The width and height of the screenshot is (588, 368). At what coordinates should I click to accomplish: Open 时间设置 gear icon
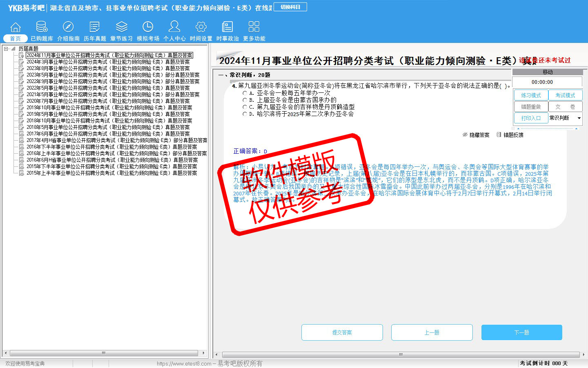(x=201, y=27)
